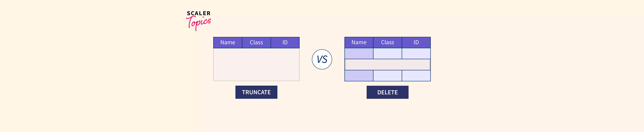The width and height of the screenshot is (644, 132).
Task: Select ID header in the DELETE table
Action: [416, 43]
